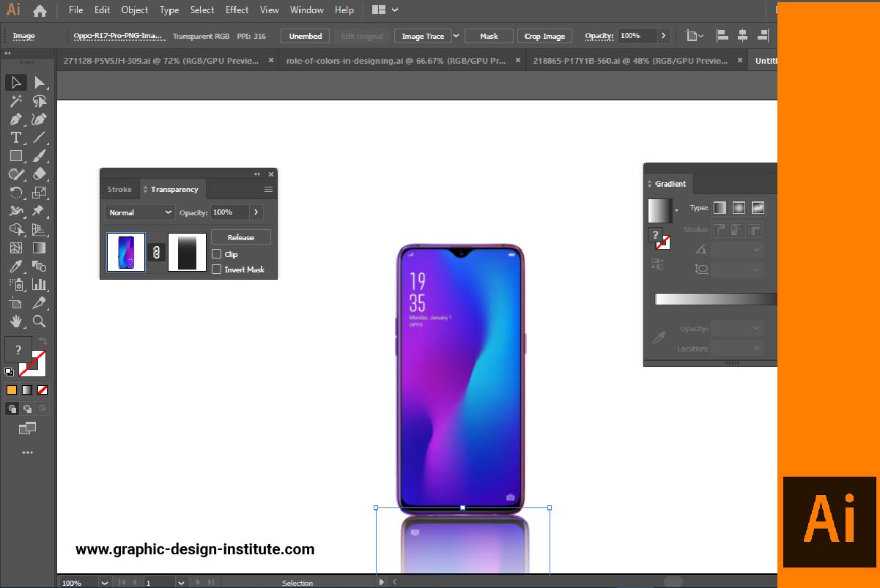The image size is (880, 588).
Task: Set paint mode to Gradient in toolbar
Action: [27, 390]
